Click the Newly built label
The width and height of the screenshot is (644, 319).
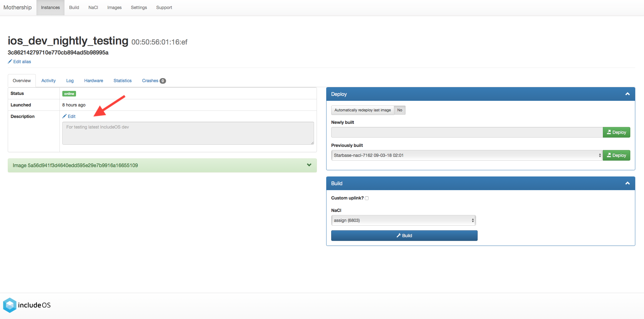coord(343,122)
